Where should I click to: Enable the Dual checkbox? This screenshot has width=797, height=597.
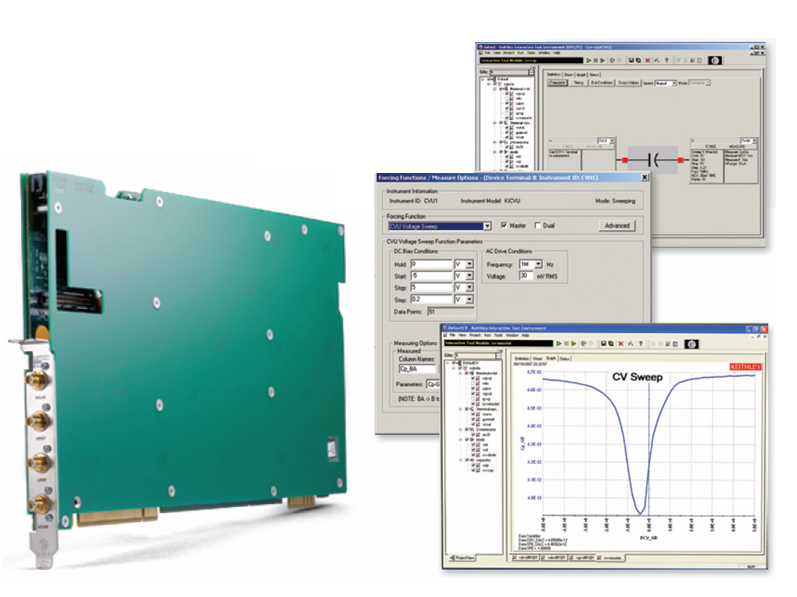539,226
